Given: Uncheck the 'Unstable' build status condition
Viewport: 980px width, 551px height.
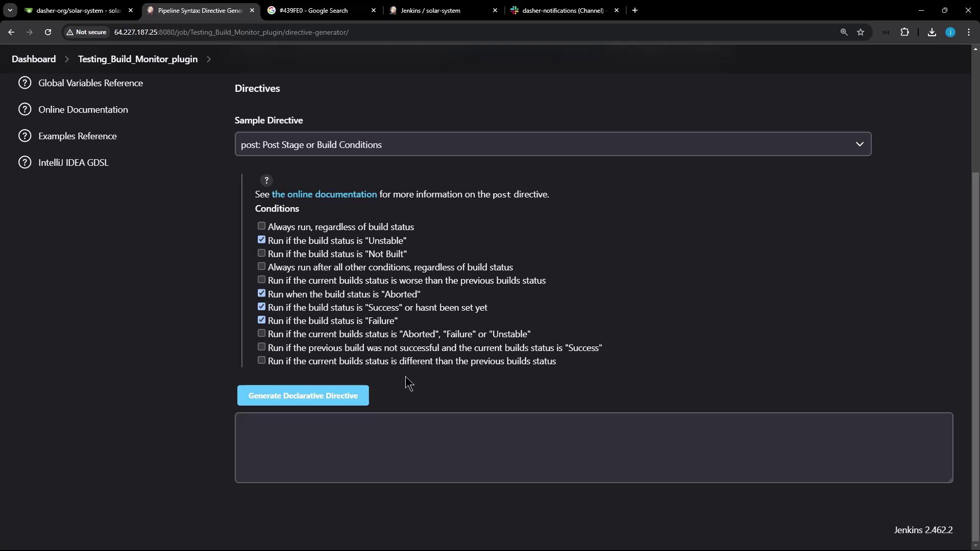Looking at the screenshot, I should pyautogui.click(x=261, y=240).
